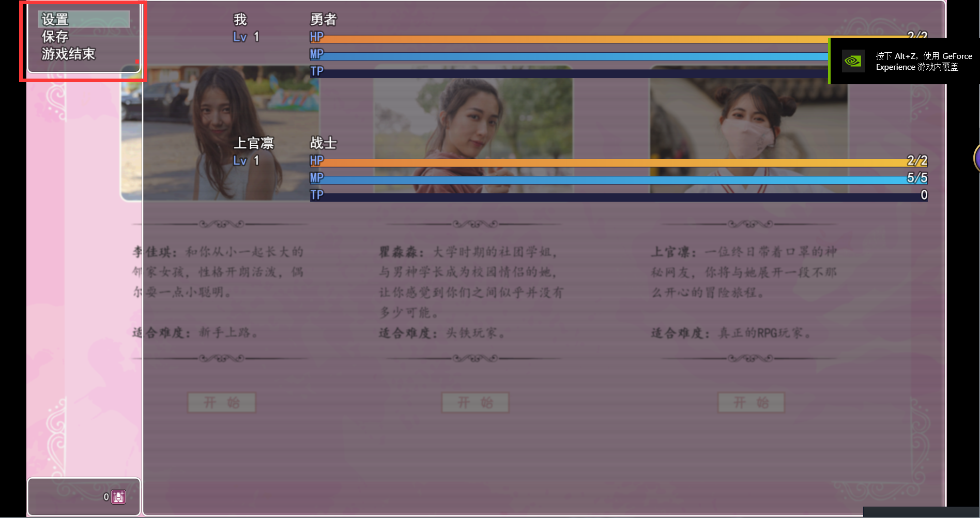Click the ponytail girl portrait in the middle
The image size is (980, 518).
coord(473,129)
